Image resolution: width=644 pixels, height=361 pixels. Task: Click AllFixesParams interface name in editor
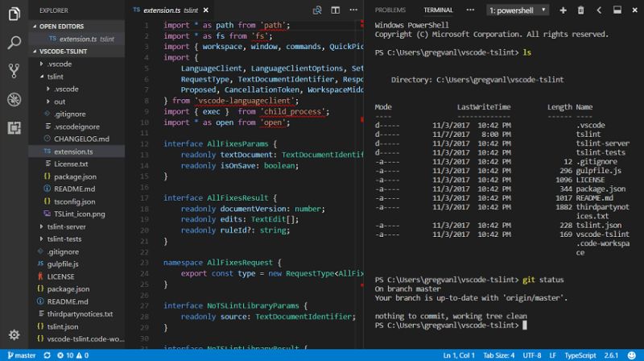[237, 144]
